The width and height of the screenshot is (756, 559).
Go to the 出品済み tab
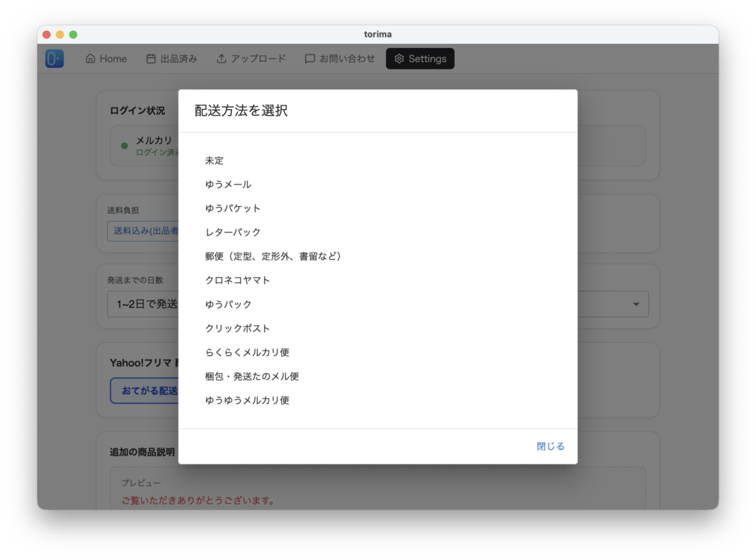click(171, 59)
